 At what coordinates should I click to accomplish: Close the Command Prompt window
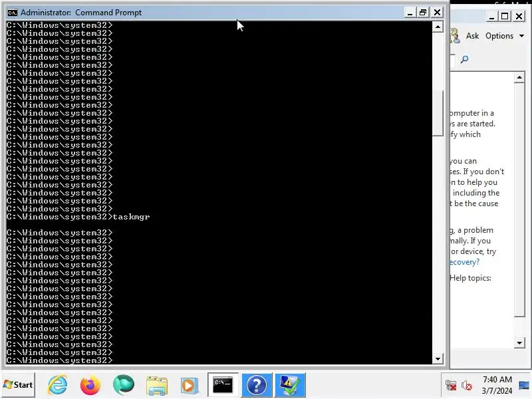pyautogui.click(x=437, y=13)
